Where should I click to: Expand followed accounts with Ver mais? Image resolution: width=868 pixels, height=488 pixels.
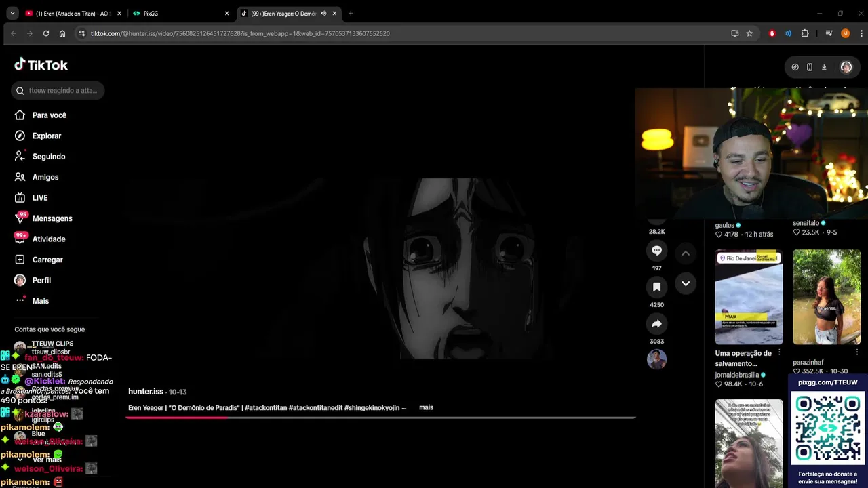(x=47, y=460)
